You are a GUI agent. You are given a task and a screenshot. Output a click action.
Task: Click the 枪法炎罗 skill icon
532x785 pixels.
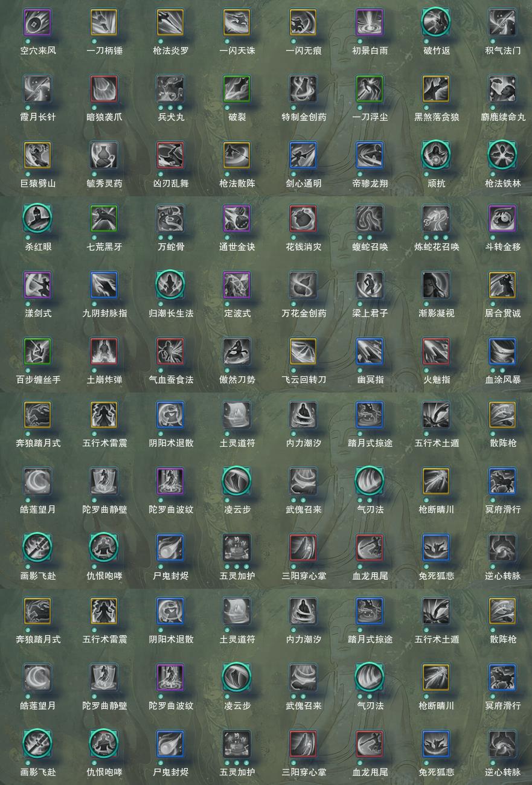(x=170, y=23)
